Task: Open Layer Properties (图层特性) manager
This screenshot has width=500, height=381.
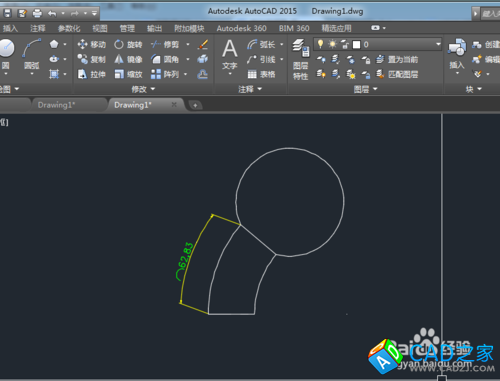Action: (x=301, y=59)
